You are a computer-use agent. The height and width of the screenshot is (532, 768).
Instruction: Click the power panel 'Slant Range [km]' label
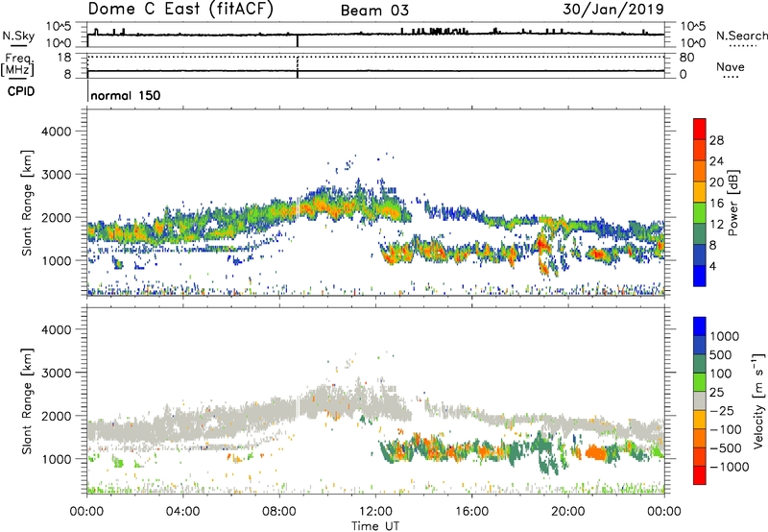pos(27,203)
